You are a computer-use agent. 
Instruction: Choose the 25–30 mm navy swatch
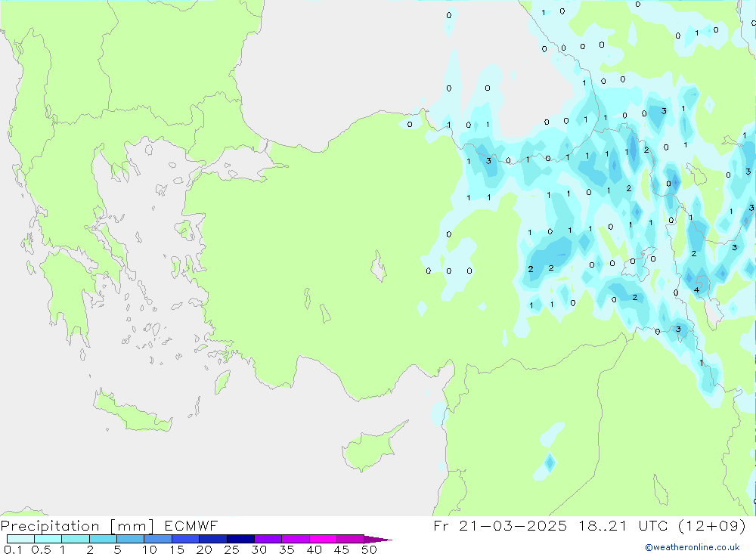240,539
